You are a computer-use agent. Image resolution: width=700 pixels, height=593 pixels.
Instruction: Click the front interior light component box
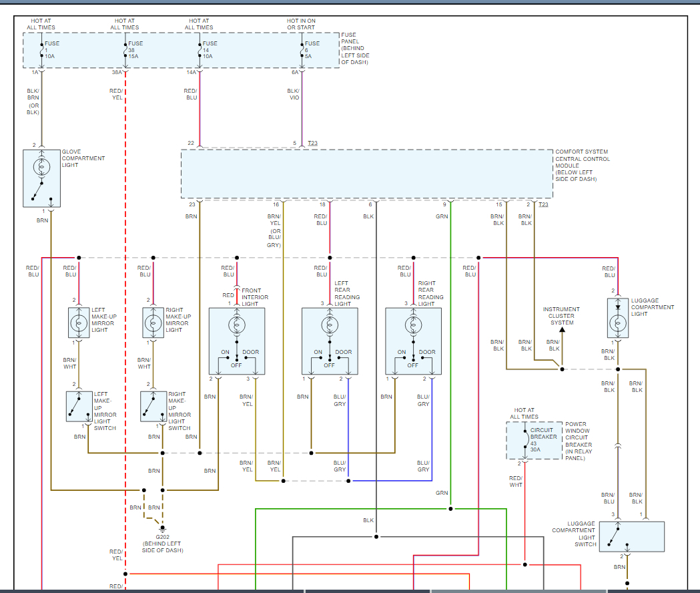pyautogui.click(x=237, y=341)
